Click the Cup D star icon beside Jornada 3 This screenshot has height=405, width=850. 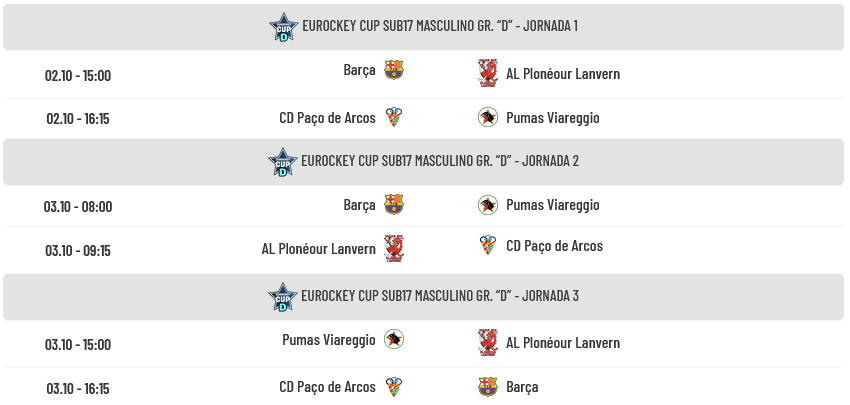click(x=284, y=297)
